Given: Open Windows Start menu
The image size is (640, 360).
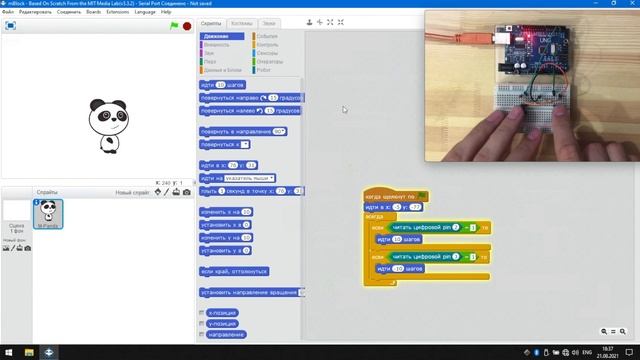Looking at the screenshot, I should 9,352.
